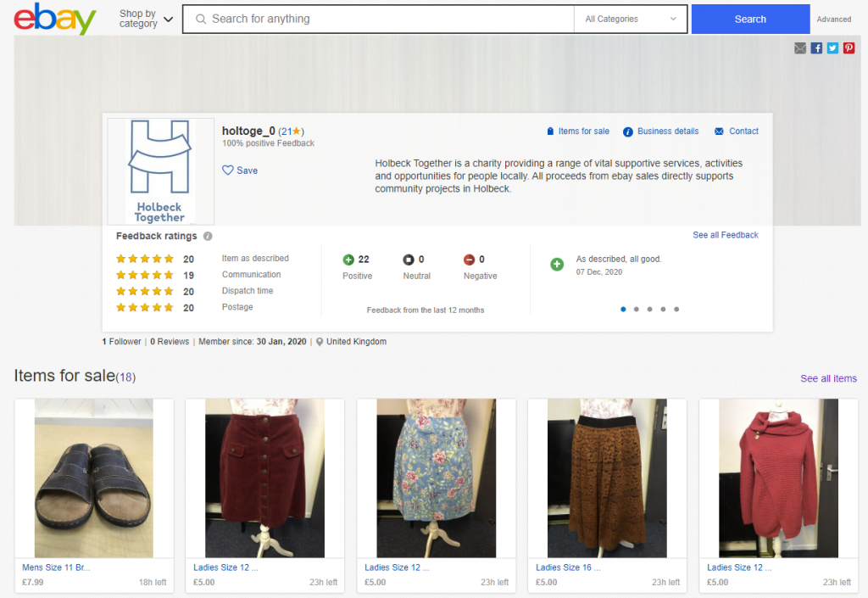This screenshot has width=868, height=598.
Task: Share seller page on Twitter
Action: [832, 48]
